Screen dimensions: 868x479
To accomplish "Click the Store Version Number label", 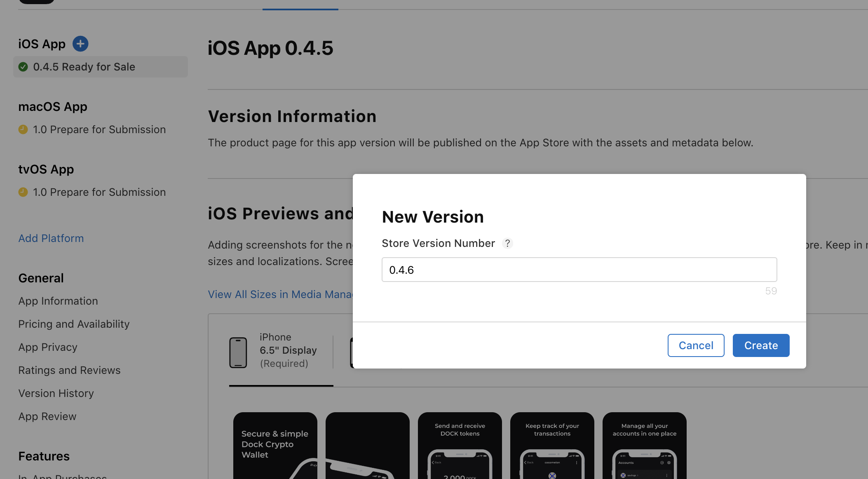I will click(x=439, y=243).
